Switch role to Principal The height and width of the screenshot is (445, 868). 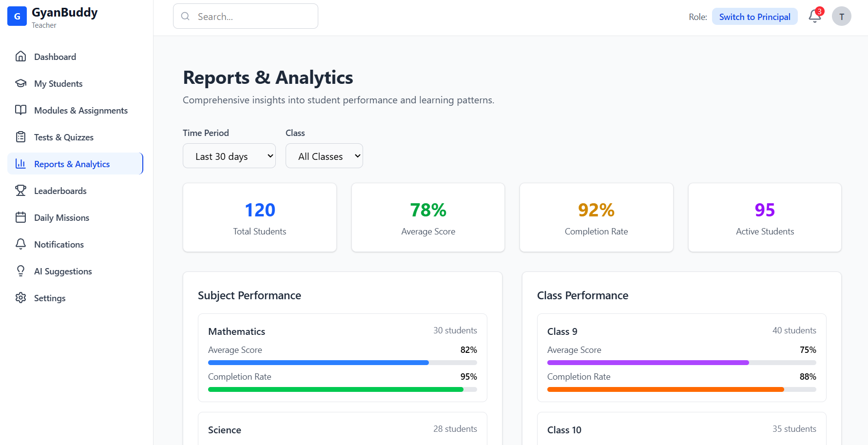[754, 17]
